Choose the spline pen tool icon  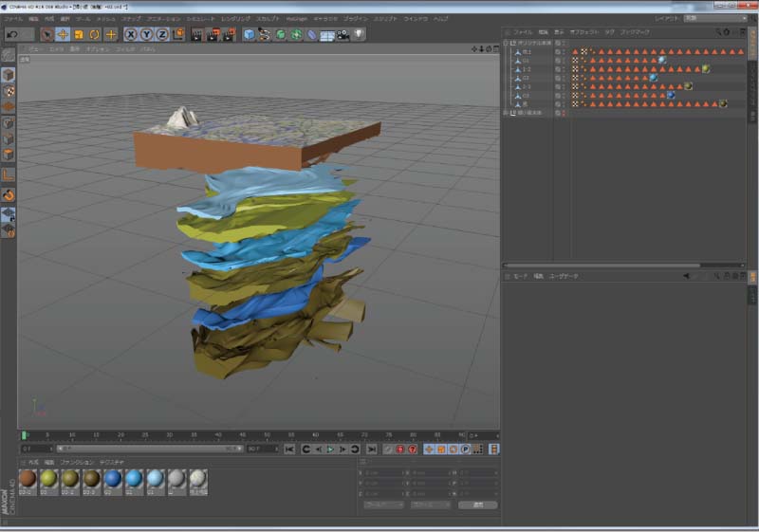pos(265,34)
